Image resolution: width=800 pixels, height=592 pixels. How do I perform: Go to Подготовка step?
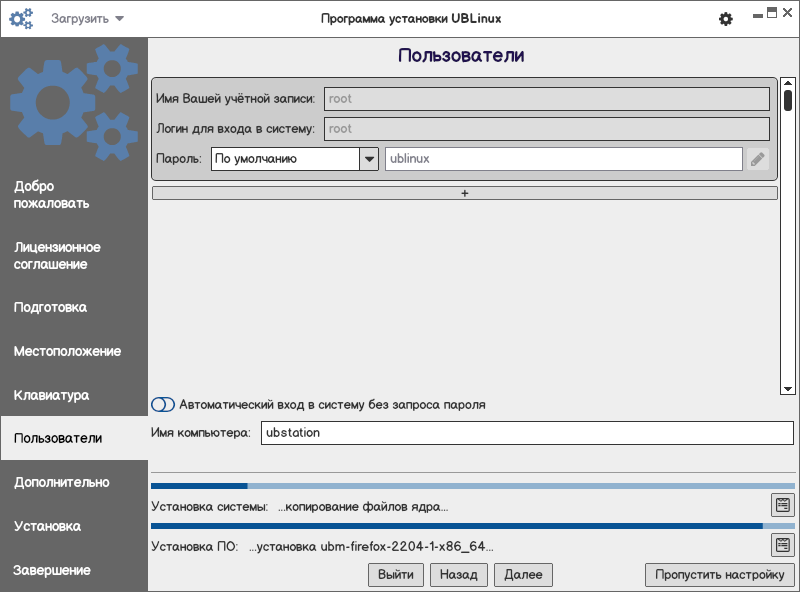pyautogui.click(x=50, y=307)
